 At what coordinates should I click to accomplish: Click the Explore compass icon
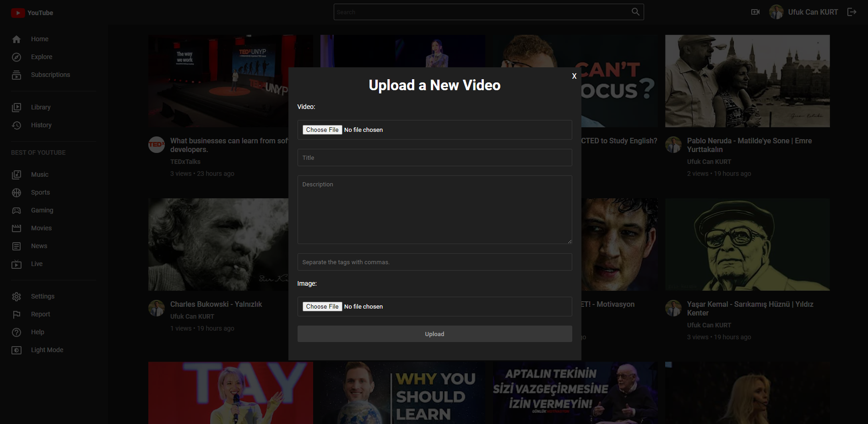(x=16, y=57)
